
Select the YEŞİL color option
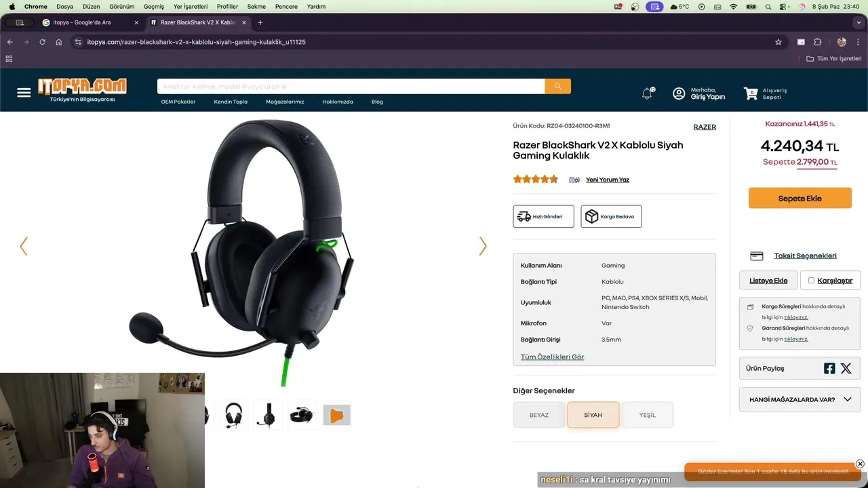click(x=648, y=415)
